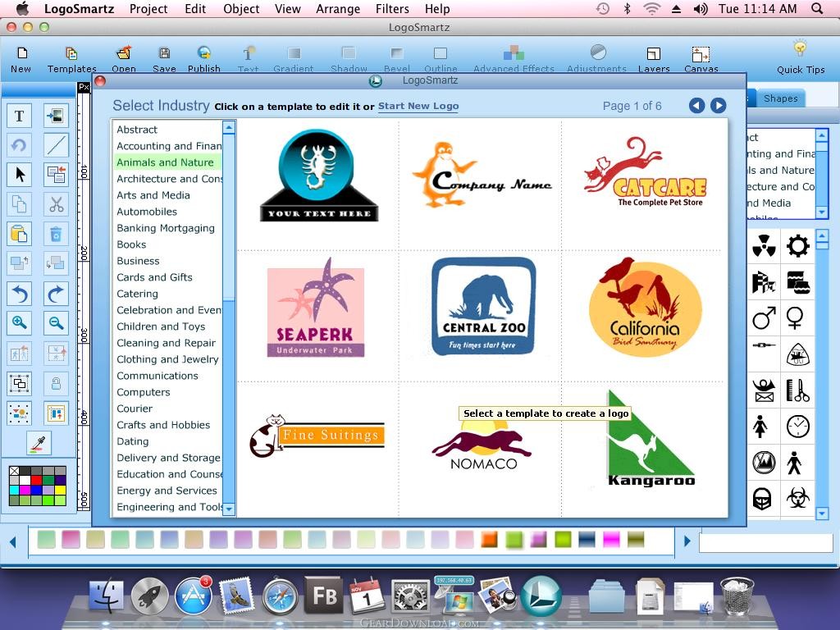Select the radiation symbol shape

pos(764,246)
